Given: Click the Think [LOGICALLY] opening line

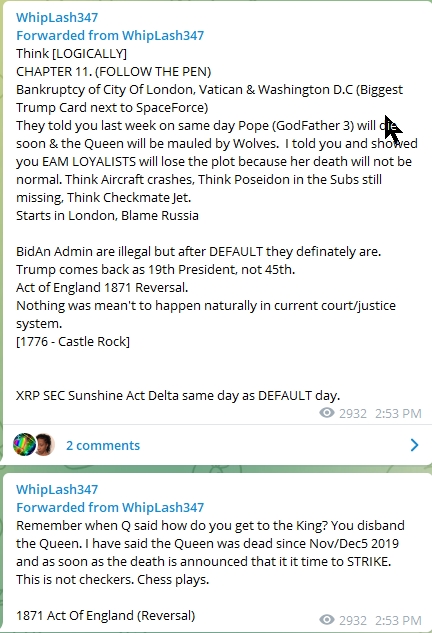Looking at the screenshot, I should click(x=71, y=53).
